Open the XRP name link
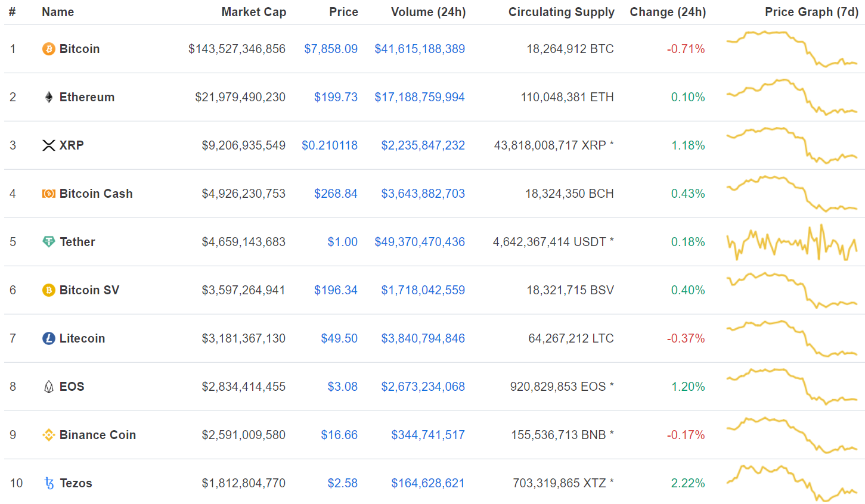 tap(72, 145)
